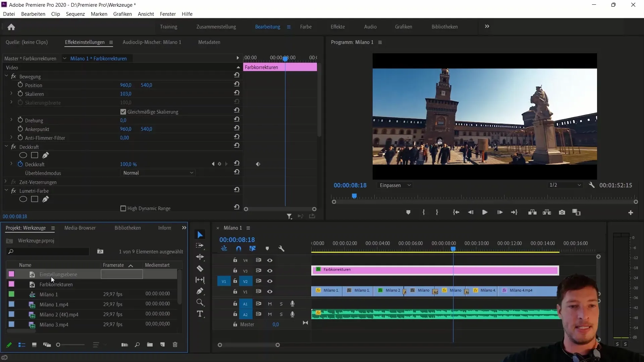Toggle V4 track eye visibility
The image size is (644, 362).
pyautogui.click(x=270, y=260)
